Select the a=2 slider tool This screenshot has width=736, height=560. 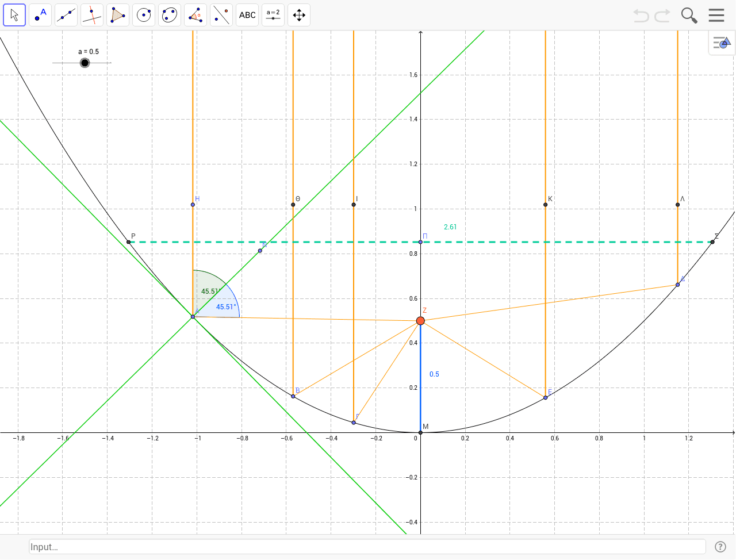(x=273, y=15)
